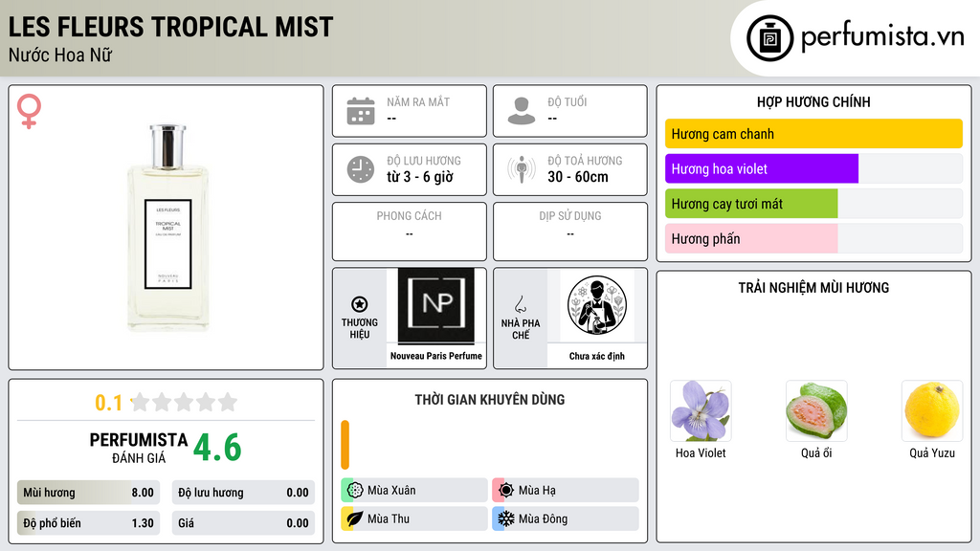The width and height of the screenshot is (980, 551).
Task: Click the person icon beside Độ tuổi
Action: (x=522, y=111)
